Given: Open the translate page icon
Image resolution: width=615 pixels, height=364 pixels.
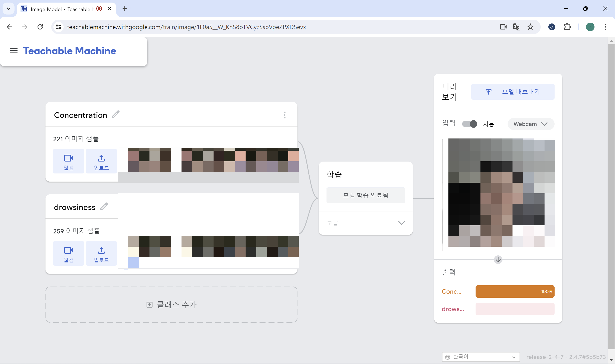Looking at the screenshot, I should click(517, 27).
